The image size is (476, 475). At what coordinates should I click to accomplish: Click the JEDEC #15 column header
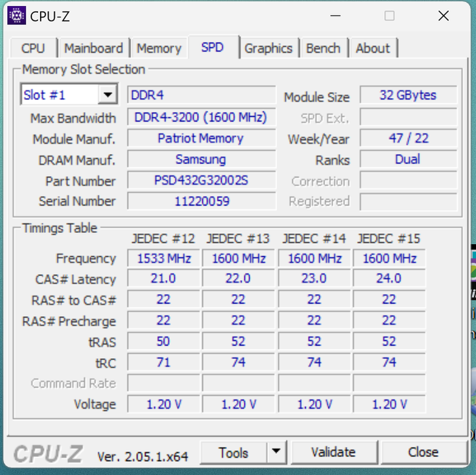click(389, 239)
